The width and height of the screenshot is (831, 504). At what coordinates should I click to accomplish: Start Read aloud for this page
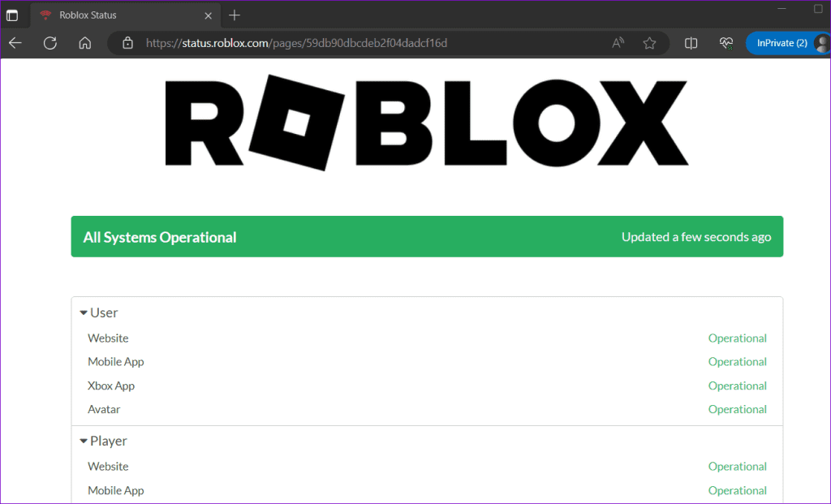click(x=618, y=43)
